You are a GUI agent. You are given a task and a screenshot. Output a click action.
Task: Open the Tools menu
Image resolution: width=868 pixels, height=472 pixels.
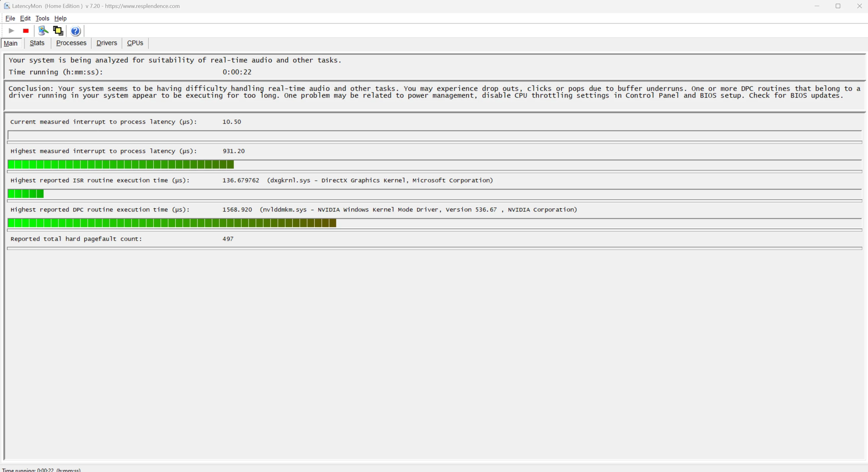click(42, 19)
